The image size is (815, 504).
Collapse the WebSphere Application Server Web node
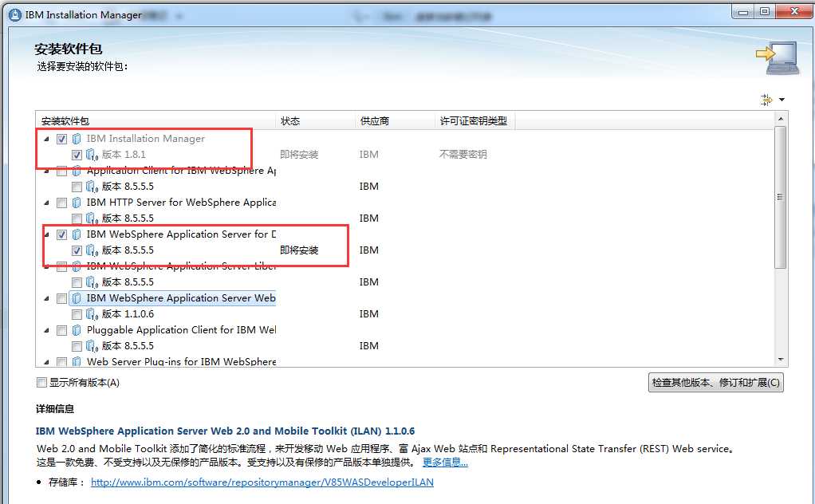tap(47, 298)
